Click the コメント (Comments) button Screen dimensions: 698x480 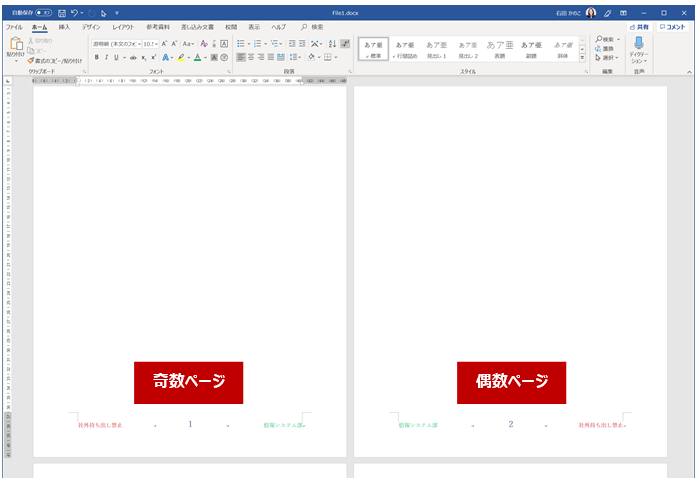(673, 27)
